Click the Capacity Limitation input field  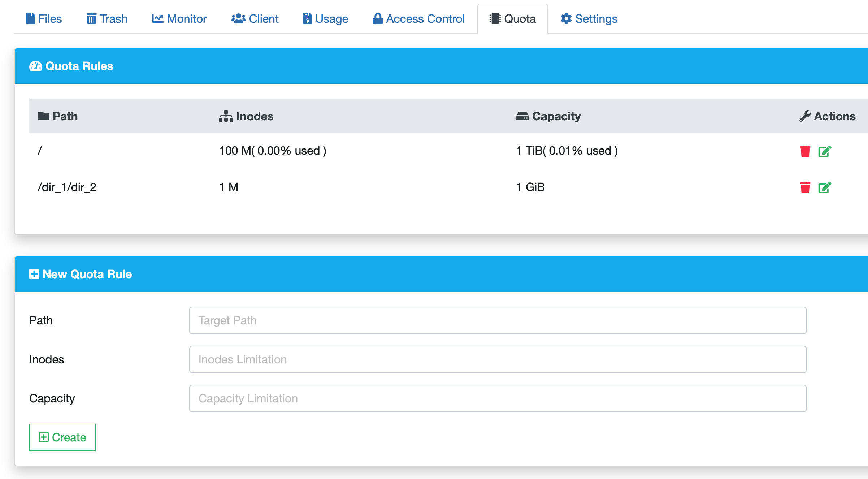(x=498, y=398)
